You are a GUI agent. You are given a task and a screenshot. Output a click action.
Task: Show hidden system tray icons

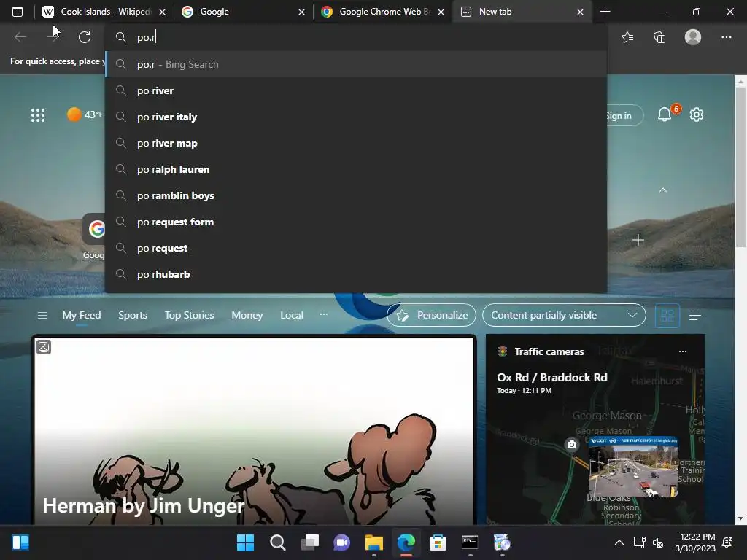619,542
